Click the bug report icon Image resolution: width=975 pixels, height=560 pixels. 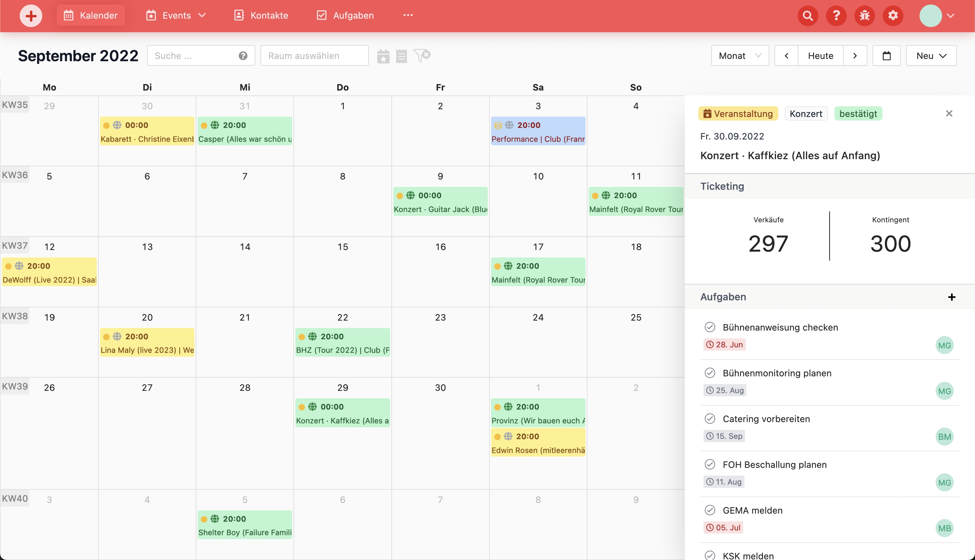(865, 16)
